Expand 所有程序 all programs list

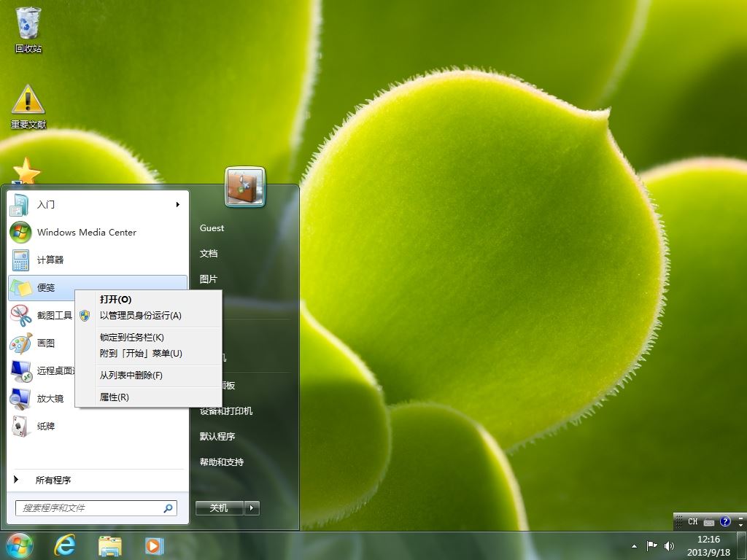click(x=98, y=480)
